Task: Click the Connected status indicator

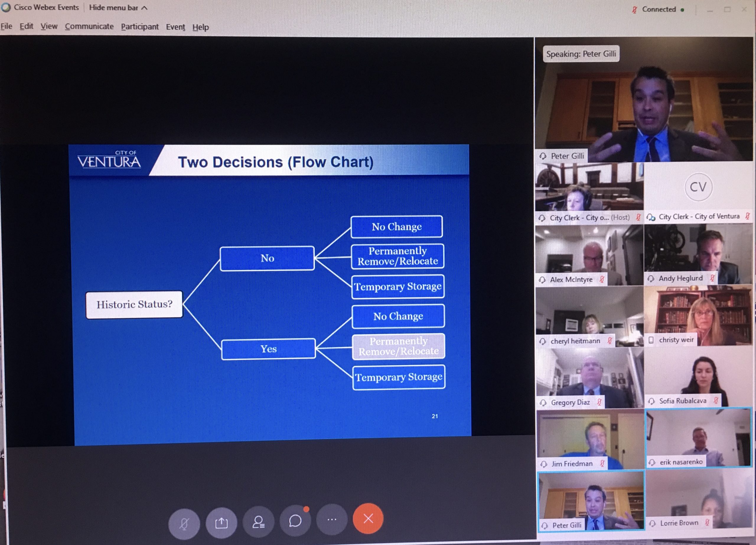Action: pyautogui.click(x=659, y=9)
